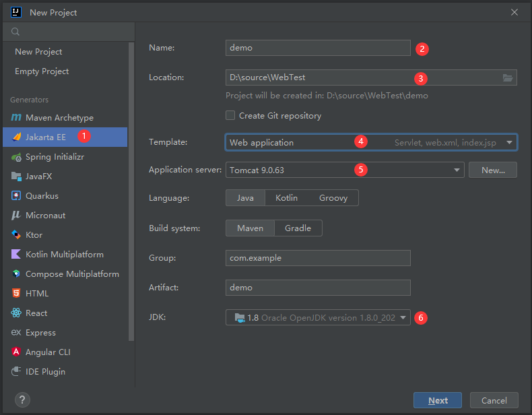Click the Micronaut generator label
Image resolution: width=532 pixels, height=415 pixels.
click(x=46, y=216)
